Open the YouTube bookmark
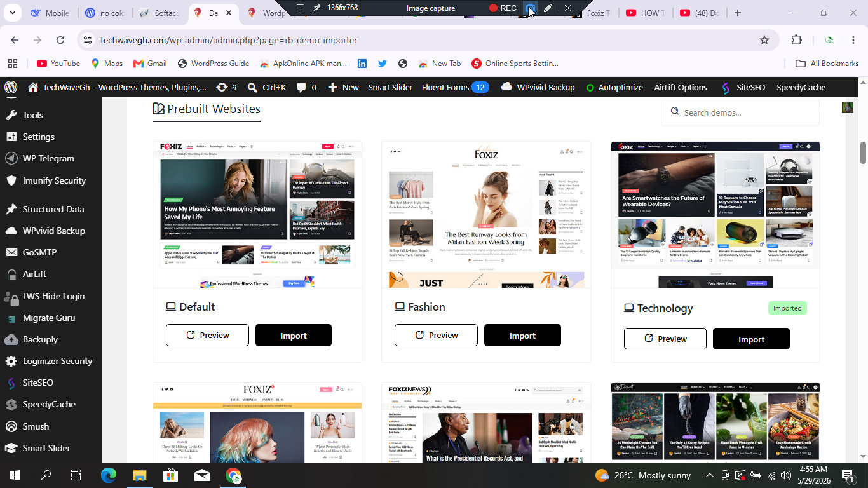The width and height of the screenshot is (868, 488). [58, 64]
